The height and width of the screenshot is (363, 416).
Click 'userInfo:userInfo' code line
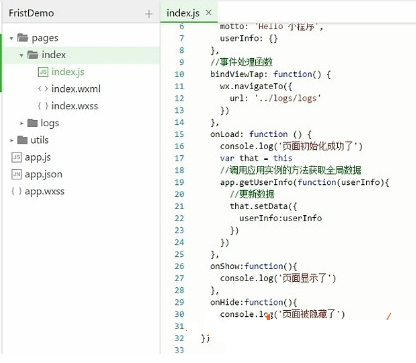pyautogui.click(x=280, y=218)
